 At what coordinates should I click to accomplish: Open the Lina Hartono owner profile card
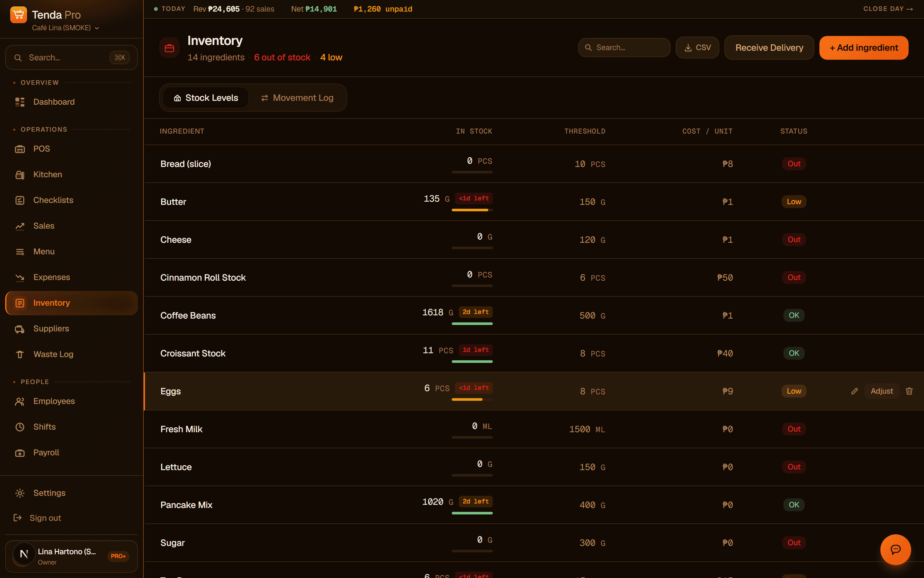pos(72,556)
